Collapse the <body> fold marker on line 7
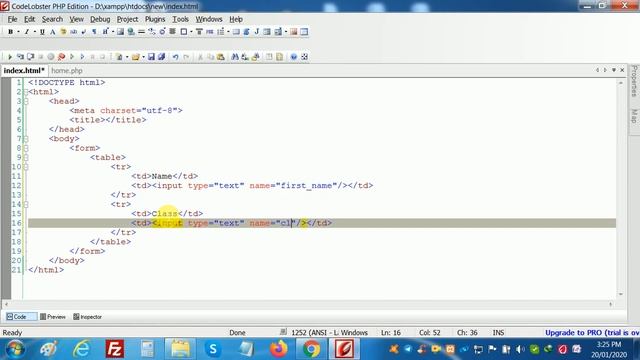The image size is (640, 360). coord(26,139)
